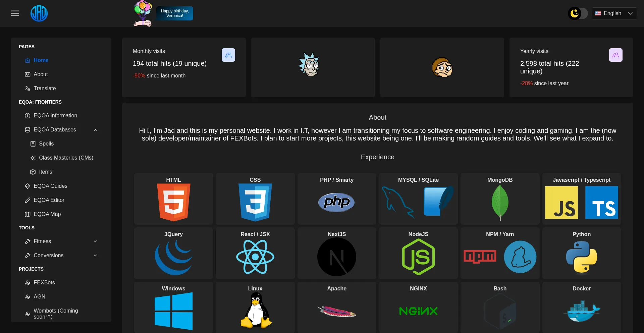This screenshot has width=644, height=333.
Task: Expand the Fitness tools submenu
Action: coord(61,241)
